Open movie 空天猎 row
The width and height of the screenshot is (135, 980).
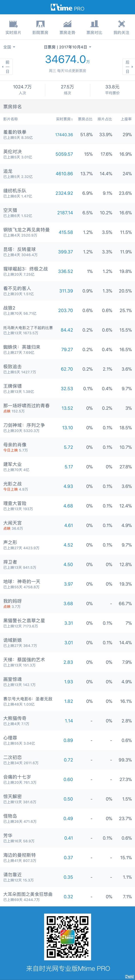pyautogui.click(x=67, y=213)
